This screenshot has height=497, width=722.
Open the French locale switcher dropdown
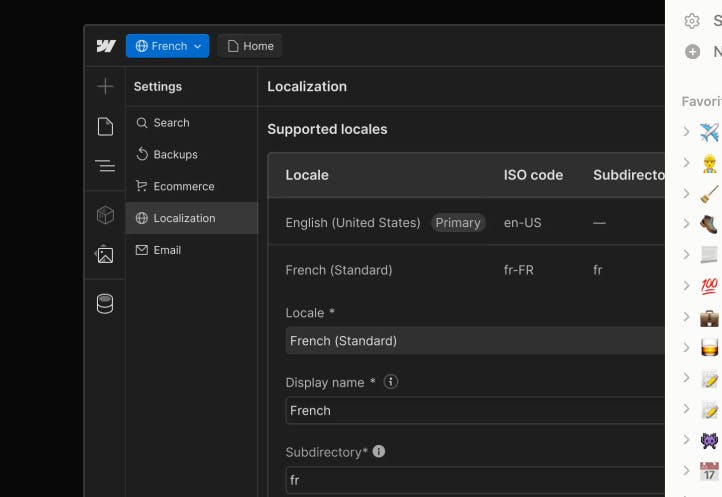pyautogui.click(x=168, y=46)
